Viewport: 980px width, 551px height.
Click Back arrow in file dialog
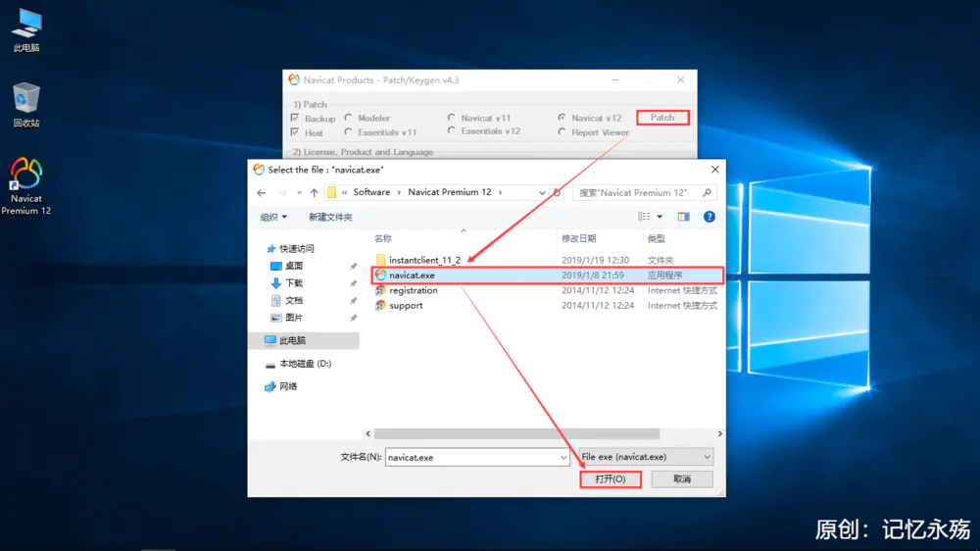coord(262,192)
